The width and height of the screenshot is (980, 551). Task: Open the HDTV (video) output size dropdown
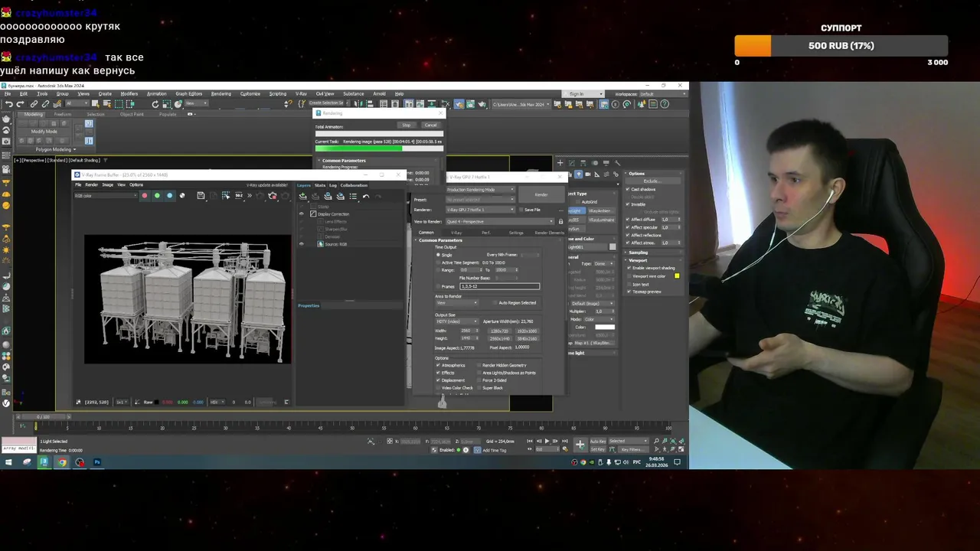pyautogui.click(x=457, y=321)
